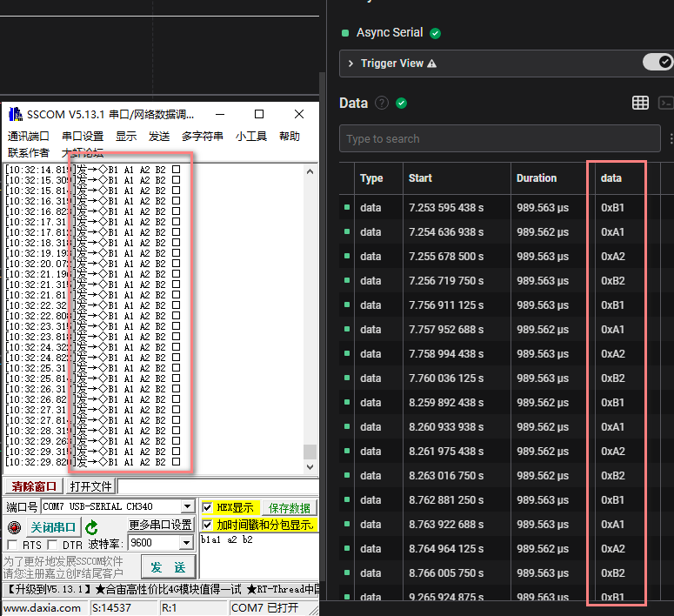Click the file path field beside 打开文件
The image size is (674, 616).
pos(217,486)
